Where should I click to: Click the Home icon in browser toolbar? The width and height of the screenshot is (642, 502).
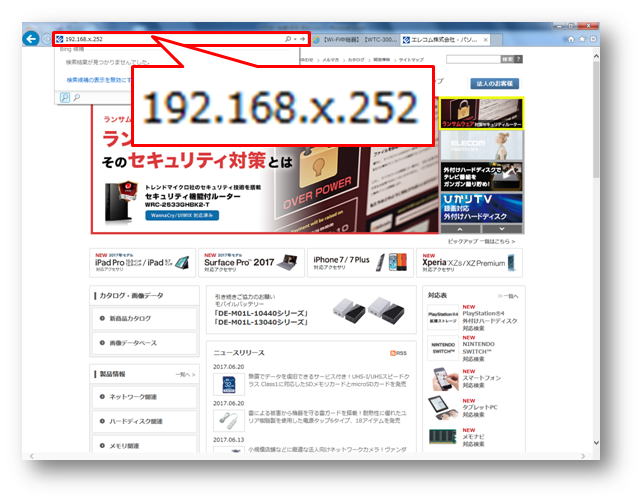point(571,39)
